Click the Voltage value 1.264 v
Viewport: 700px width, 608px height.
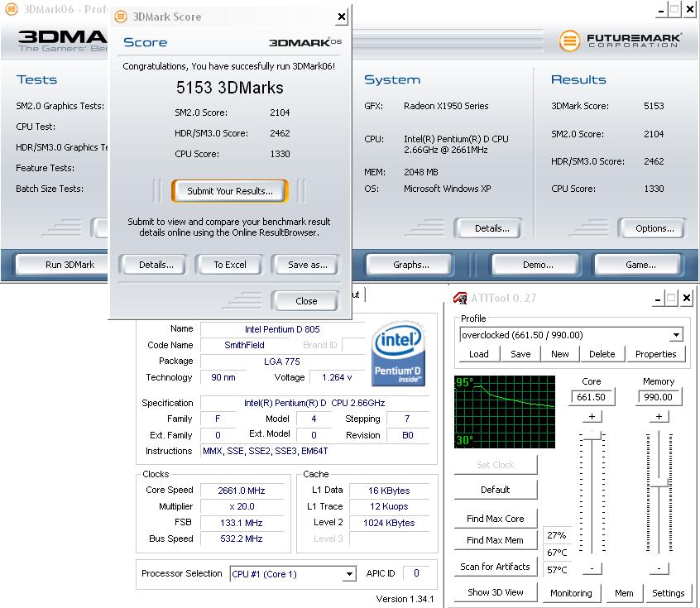tap(337, 378)
